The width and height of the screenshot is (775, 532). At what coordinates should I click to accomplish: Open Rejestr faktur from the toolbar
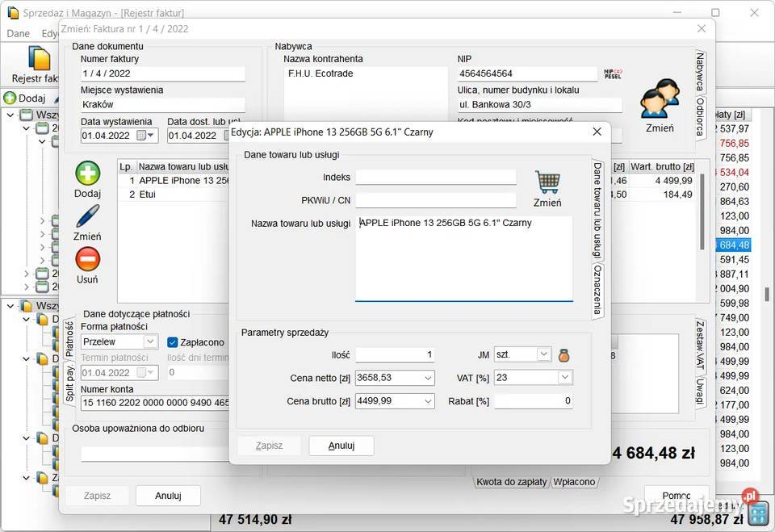[x=37, y=65]
